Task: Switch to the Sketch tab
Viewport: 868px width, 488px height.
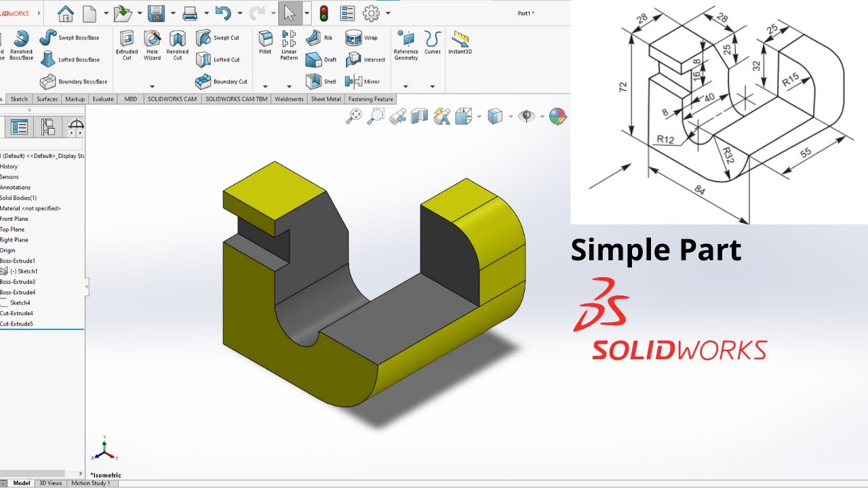Action: 19,99
